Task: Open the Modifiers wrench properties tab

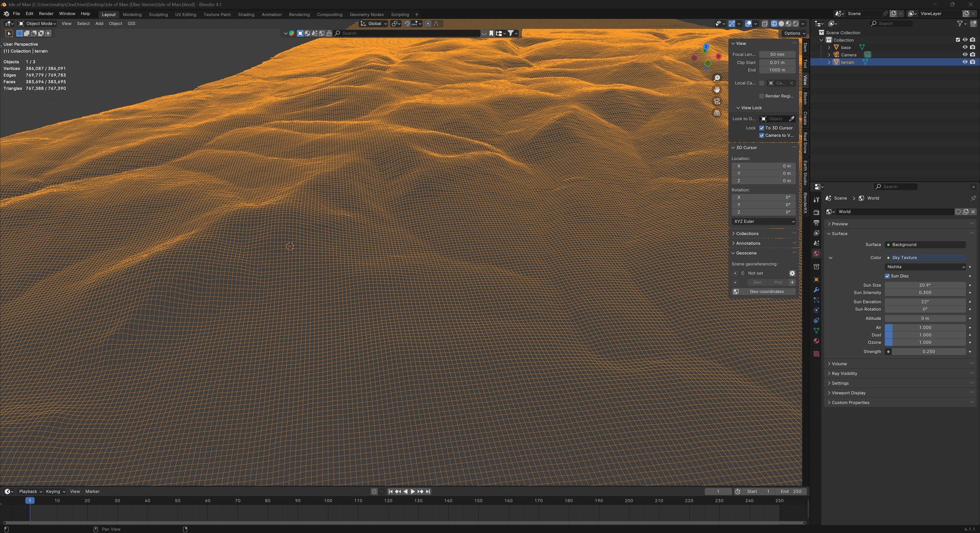Action: [x=816, y=290]
